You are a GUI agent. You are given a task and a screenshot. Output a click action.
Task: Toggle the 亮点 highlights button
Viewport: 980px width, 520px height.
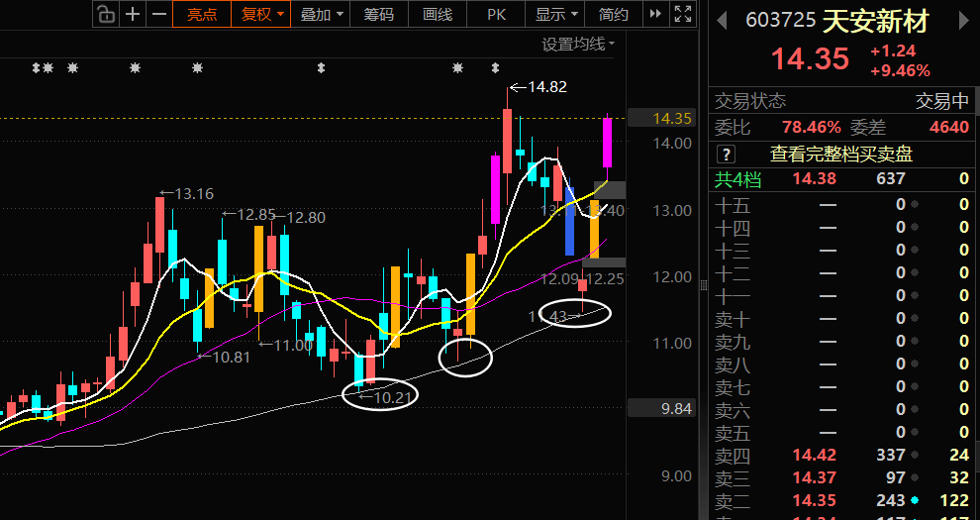(202, 14)
